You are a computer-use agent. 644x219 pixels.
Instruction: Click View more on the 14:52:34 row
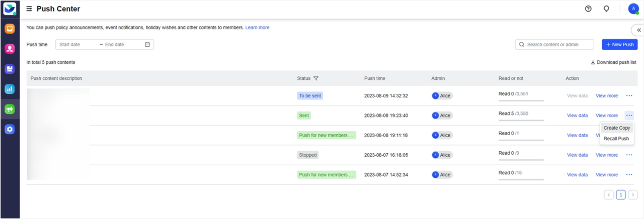[607, 175]
